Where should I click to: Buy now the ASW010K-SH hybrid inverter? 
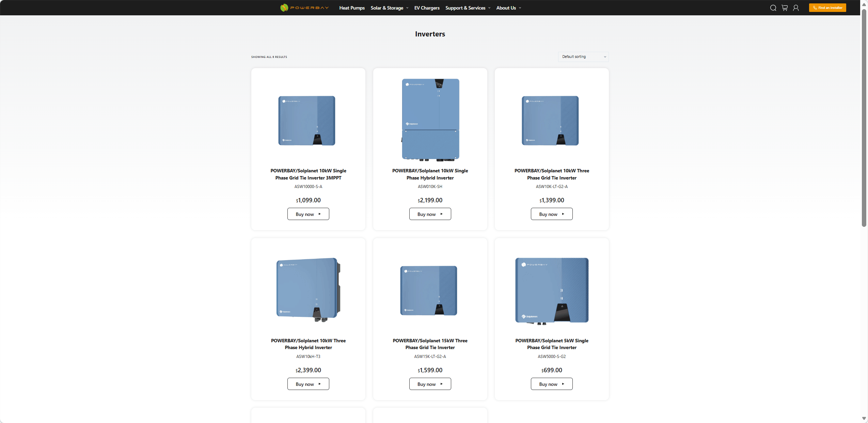tap(430, 214)
